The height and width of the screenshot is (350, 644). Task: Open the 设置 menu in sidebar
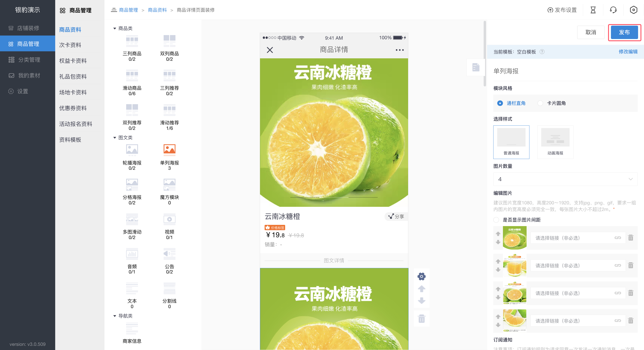[x=28, y=91]
